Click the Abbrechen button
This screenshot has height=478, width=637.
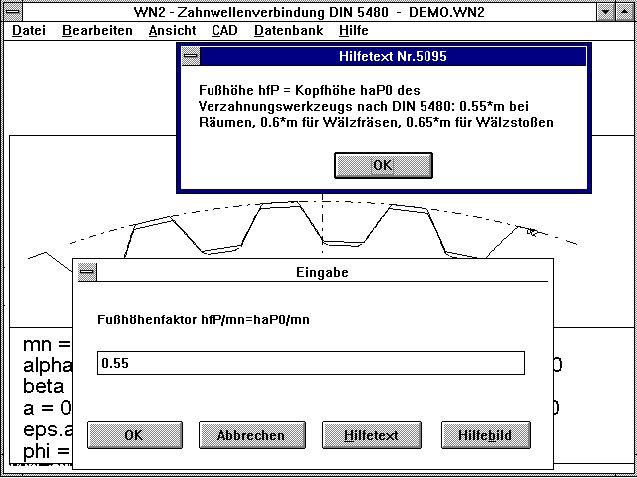[250, 435]
